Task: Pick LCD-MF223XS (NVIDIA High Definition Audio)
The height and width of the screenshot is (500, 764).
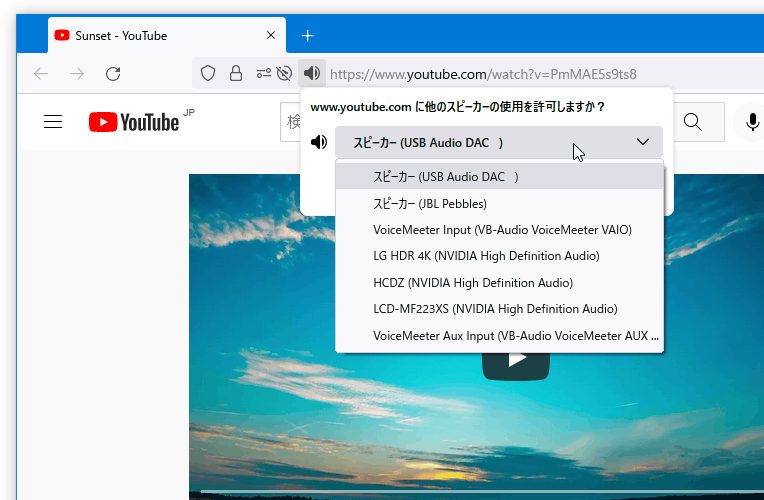Action: pos(499,309)
